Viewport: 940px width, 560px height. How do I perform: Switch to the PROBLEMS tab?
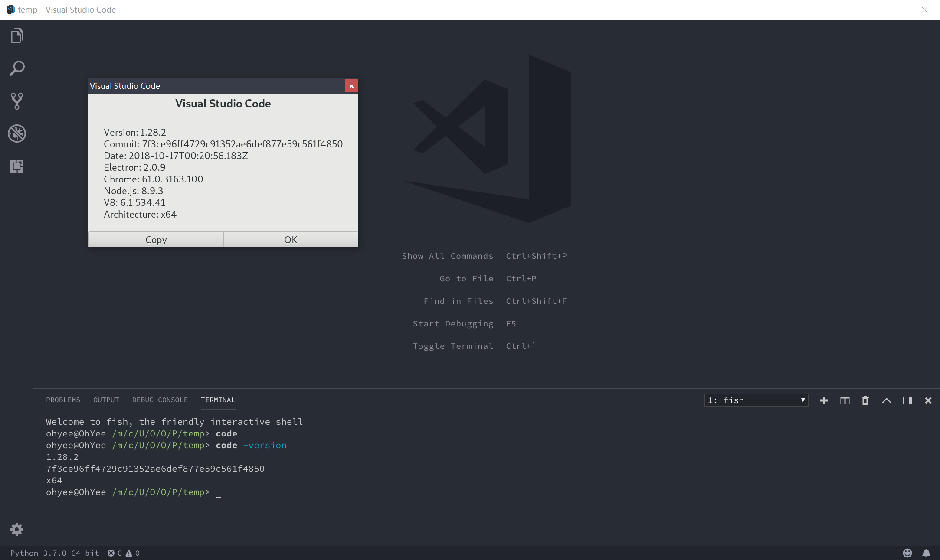[63, 400]
